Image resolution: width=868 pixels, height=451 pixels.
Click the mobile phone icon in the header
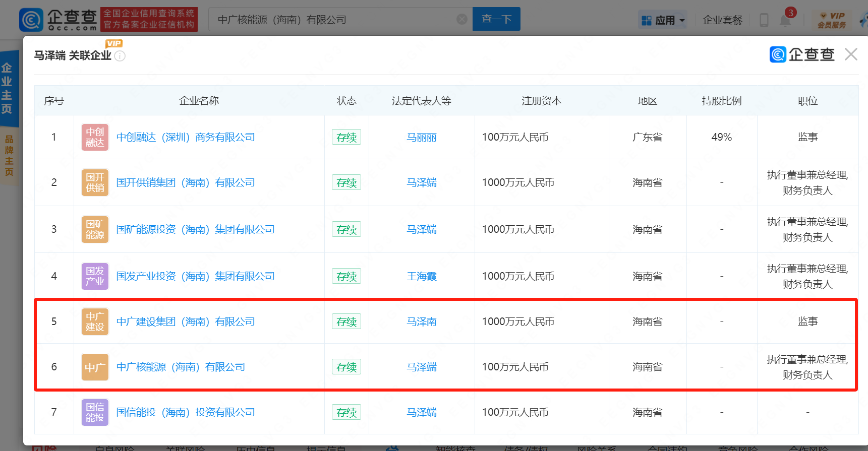[764, 20]
